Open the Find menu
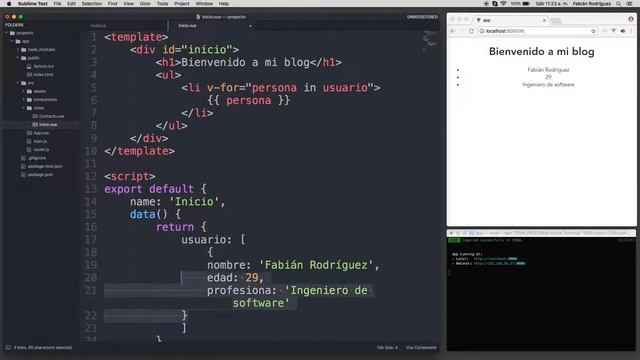Image resolution: width=640 pixels, height=360 pixels. (113, 4)
